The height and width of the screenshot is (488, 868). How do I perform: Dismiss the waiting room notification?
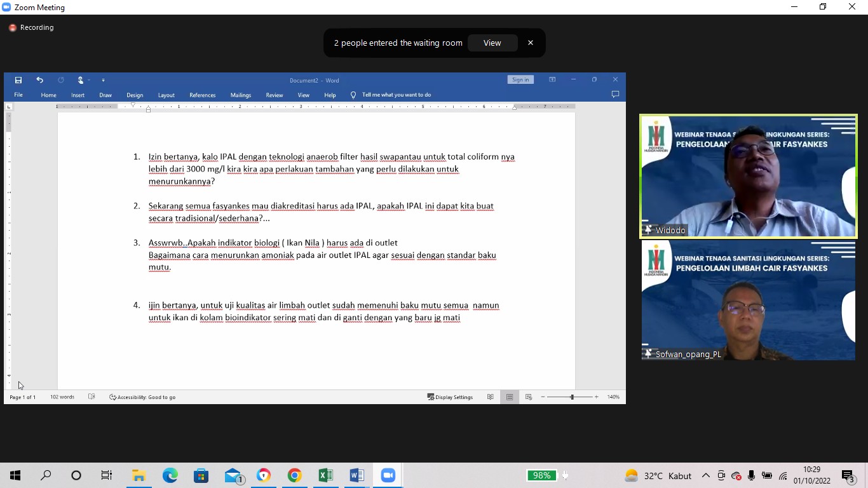pyautogui.click(x=531, y=43)
